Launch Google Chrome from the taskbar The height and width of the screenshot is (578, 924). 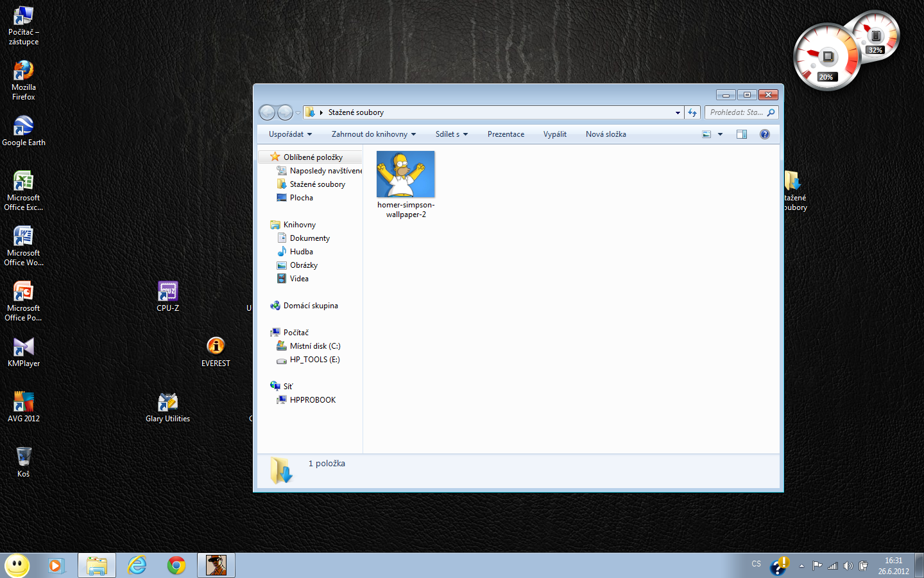[x=176, y=565]
